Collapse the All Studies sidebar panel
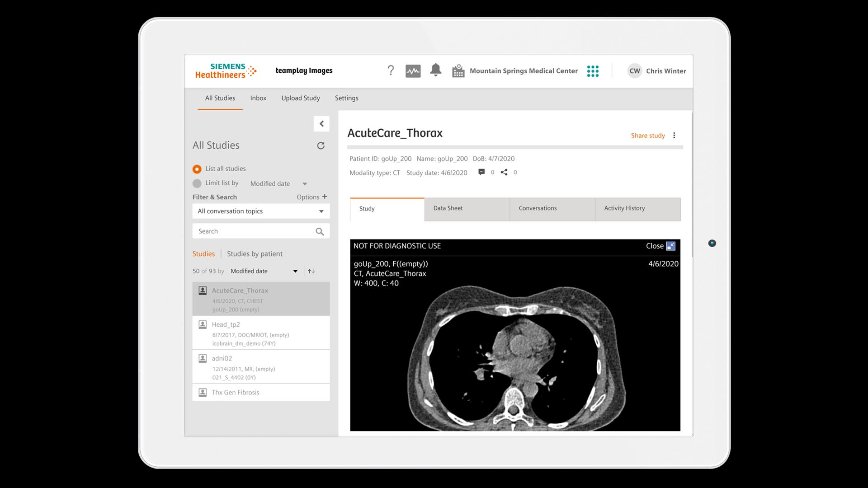 tap(321, 123)
